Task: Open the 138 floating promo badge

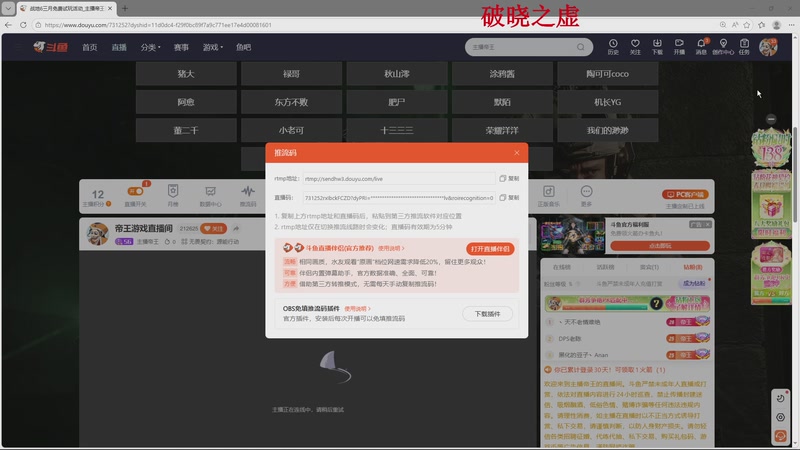Action: 771,149
